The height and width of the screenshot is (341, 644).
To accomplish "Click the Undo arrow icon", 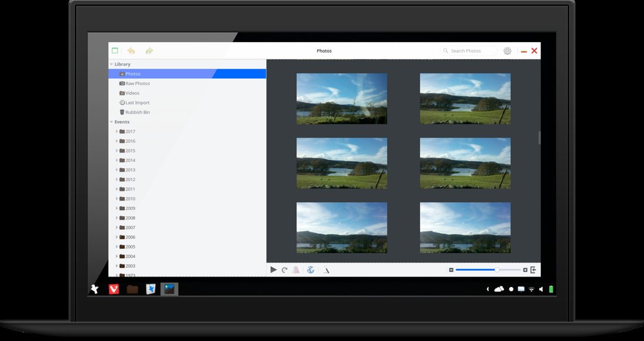I will pyautogui.click(x=132, y=50).
